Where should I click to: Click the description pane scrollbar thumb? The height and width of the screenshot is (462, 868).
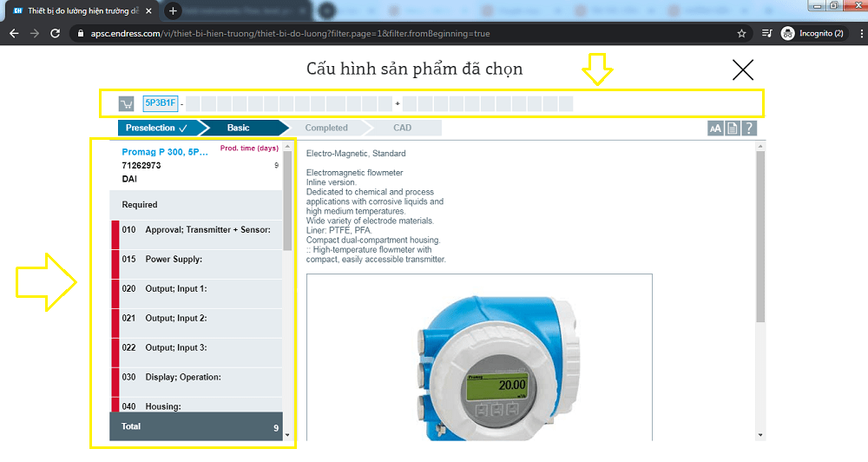coord(760,236)
